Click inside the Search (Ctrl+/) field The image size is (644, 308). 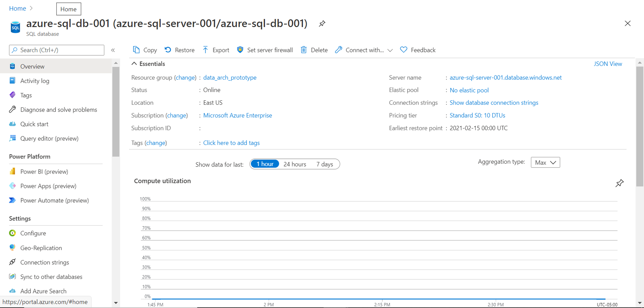tap(57, 50)
